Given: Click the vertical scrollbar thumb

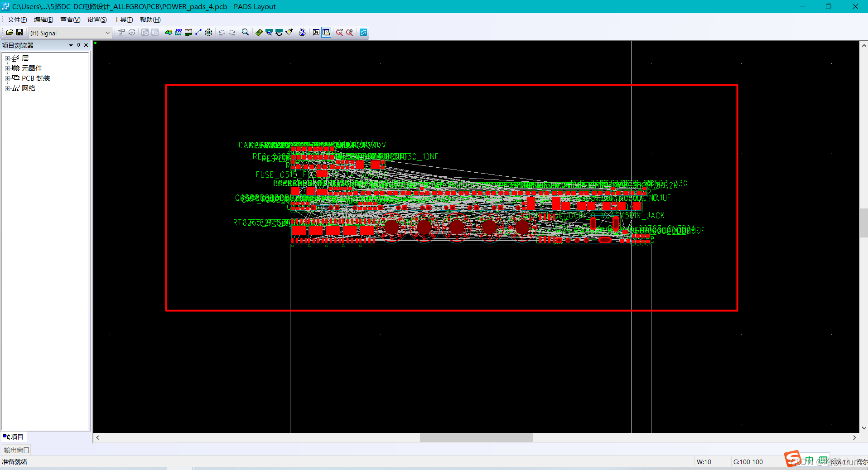Looking at the screenshot, I should click(x=864, y=223).
